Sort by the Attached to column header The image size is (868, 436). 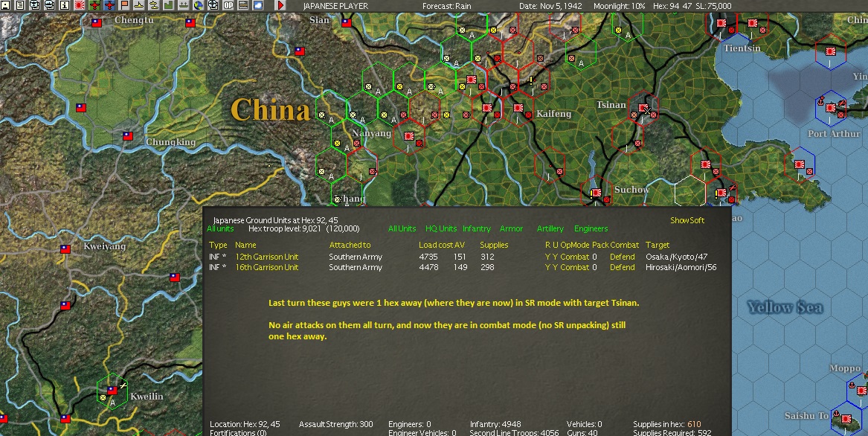pos(350,244)
